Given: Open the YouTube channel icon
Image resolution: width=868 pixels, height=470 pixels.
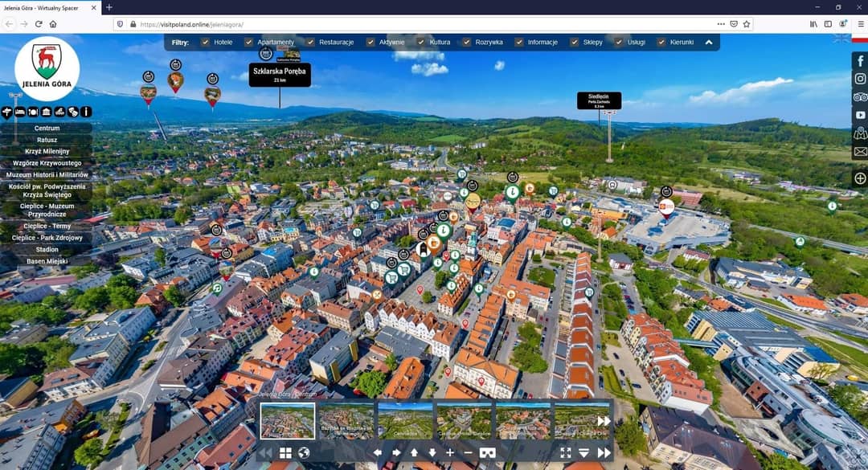Looking at the screenshot, I should 860,116.
